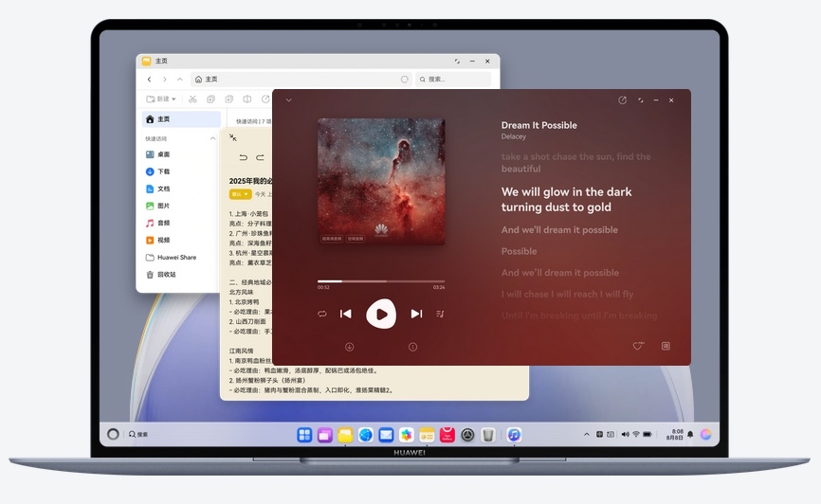Download the current song
Image resolution: width=821 pixels, height=504 pixels.
pos(349,347)
